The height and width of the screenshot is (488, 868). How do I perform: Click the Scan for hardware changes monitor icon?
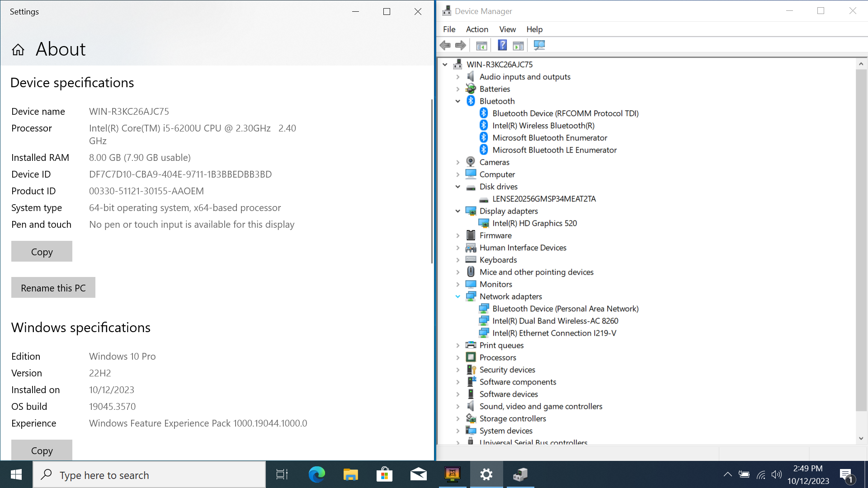click(x=539, y=45)
